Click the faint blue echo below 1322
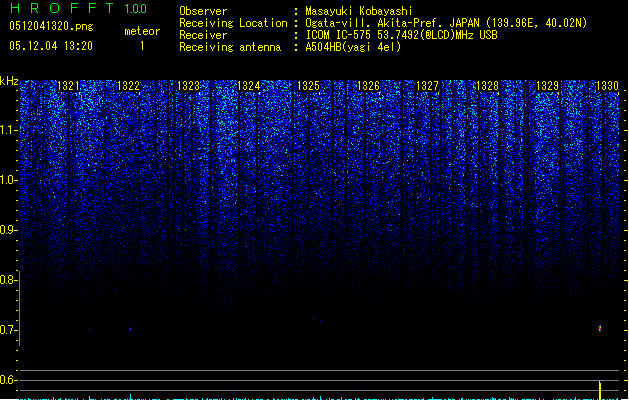The height and width of the screenshot is (400, 629). coord(130,329)
